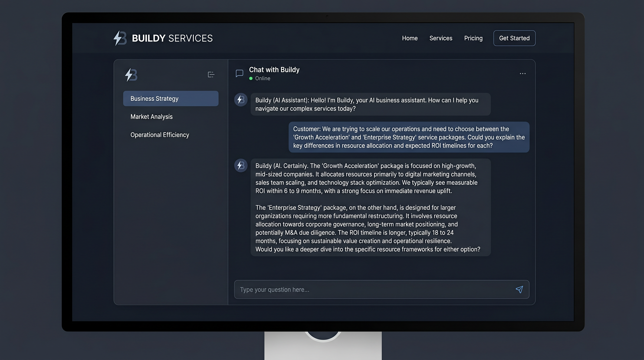View the Pricing page
The image size is (644, 360).
[x=473, y=38]
